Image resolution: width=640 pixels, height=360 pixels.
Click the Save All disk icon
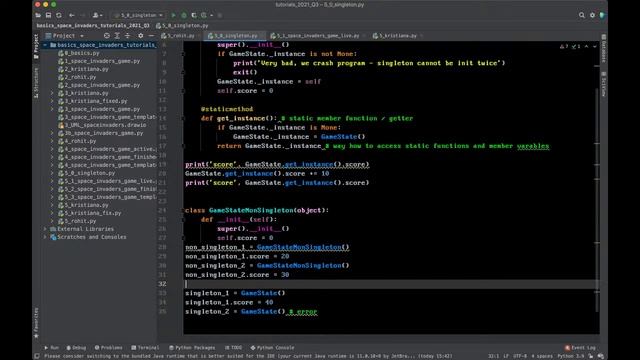[48, 15]
